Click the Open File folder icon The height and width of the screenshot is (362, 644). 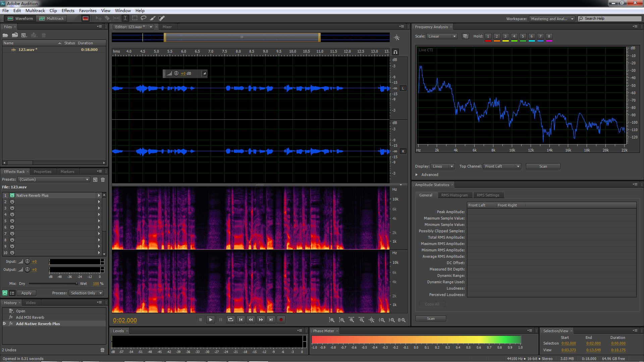pyautogui.click(x=5, y=35)
